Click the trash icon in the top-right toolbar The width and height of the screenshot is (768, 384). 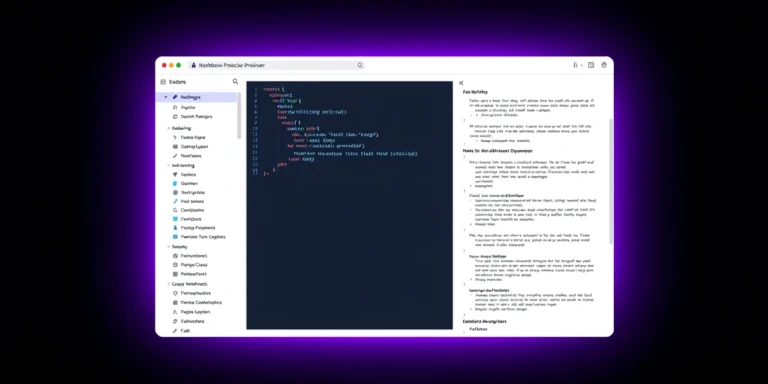604,65
